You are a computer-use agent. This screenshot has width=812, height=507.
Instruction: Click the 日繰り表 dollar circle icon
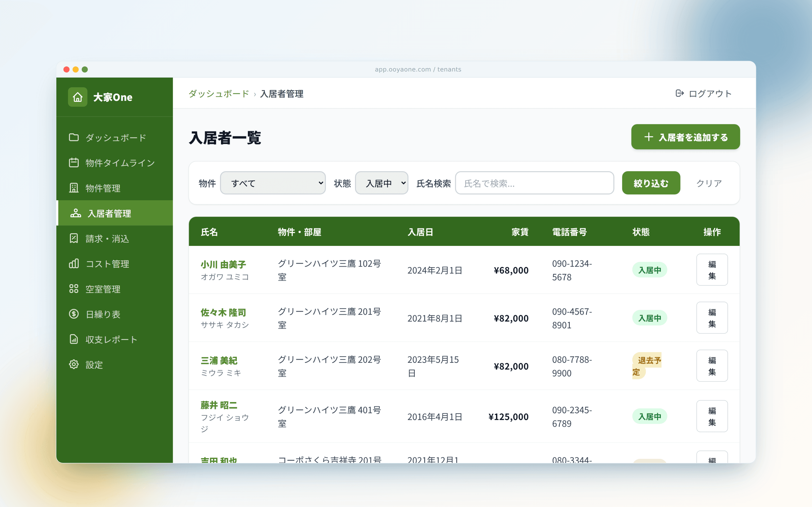pos(74,314)
